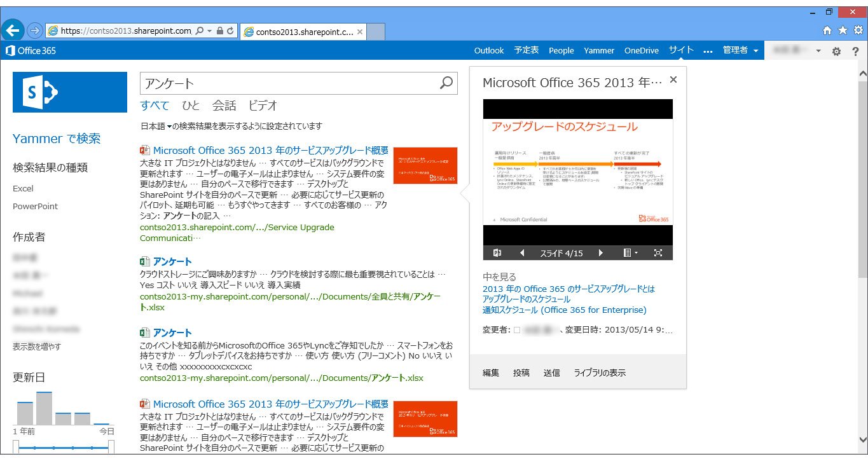Select the 会話 search tab
Image resolution: width=868 pixels, height=461 pixels.
224,106
